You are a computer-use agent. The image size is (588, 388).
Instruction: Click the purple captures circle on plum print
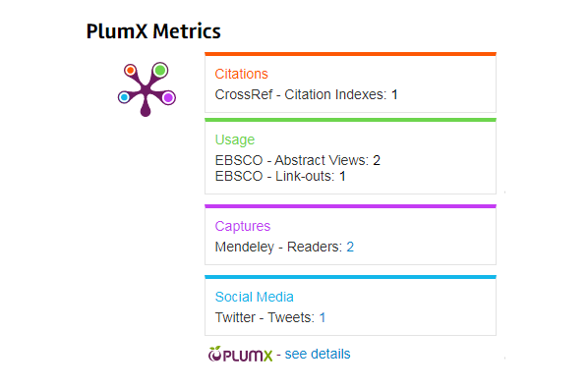(x=168, y=98)
